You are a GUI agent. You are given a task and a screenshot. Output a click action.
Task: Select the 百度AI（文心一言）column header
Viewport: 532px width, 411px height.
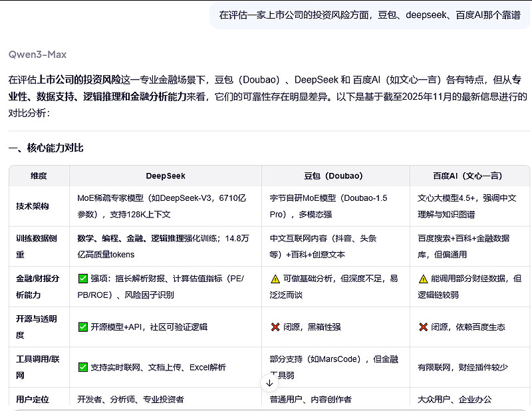coord(467,176)
